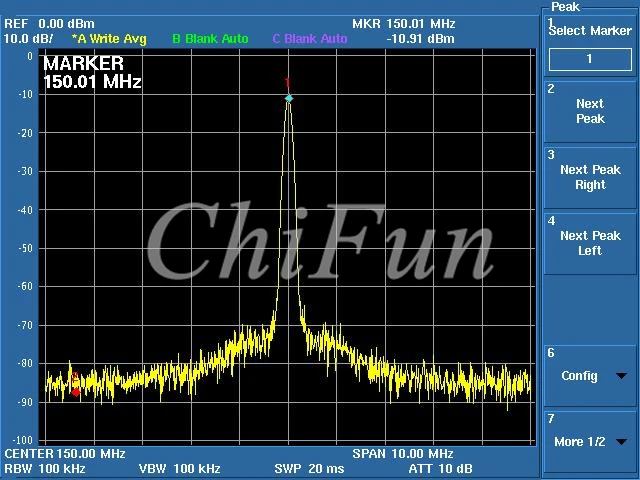Click the Peak menu title
This screenshot has width=640, height=480.
[565, 7]
